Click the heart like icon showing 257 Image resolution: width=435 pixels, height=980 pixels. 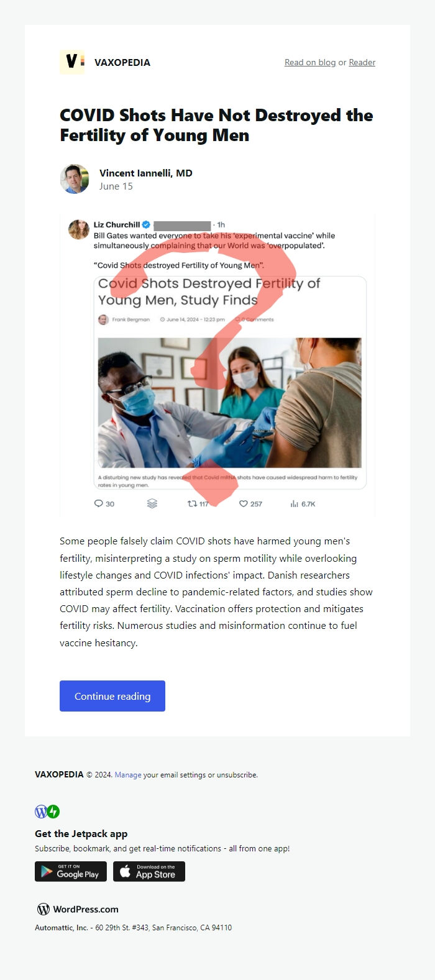(244, 503)
